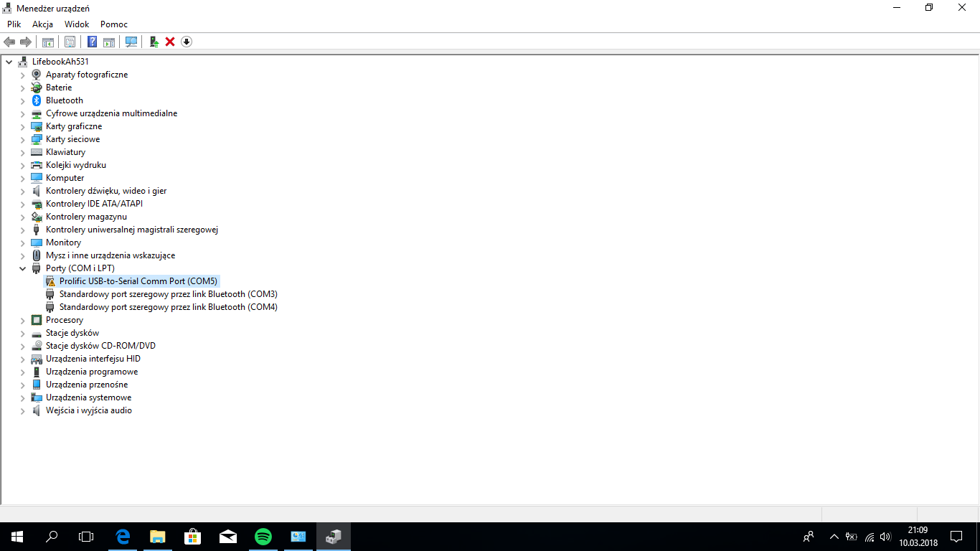
Task: Open the Action Center notification icon
Action: pos(956,536)
